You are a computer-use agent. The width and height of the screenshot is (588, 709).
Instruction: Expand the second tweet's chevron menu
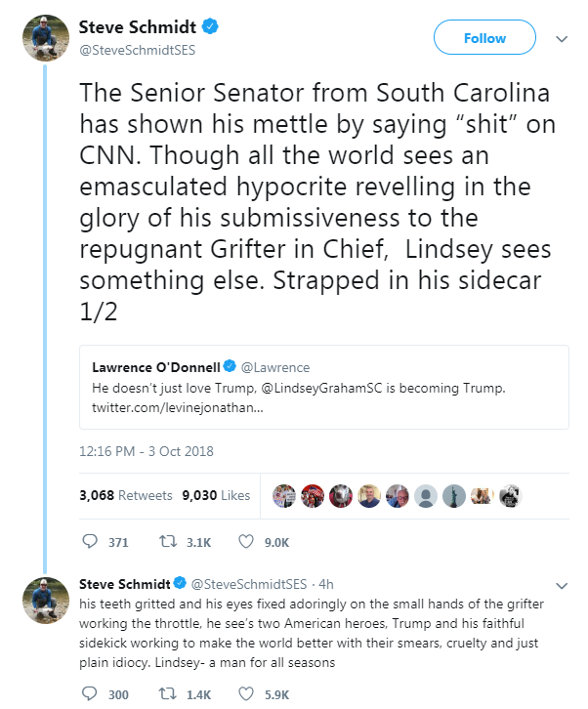point(562,585)
